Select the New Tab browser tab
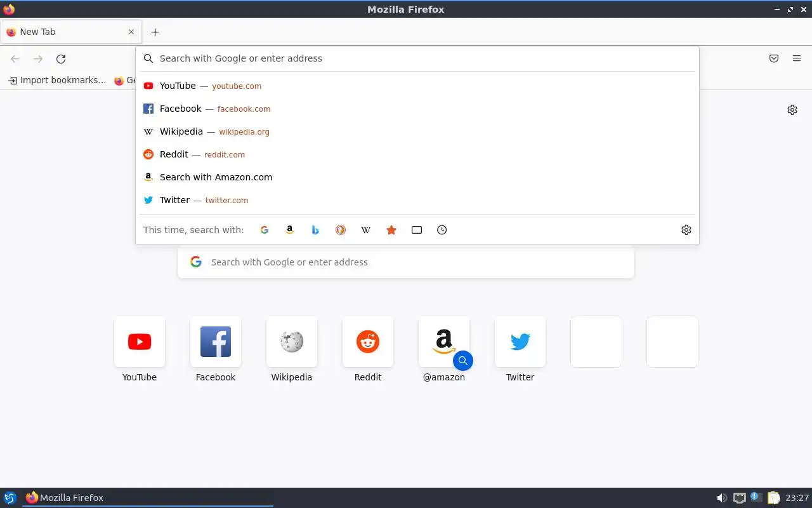Screen dimensions: 812x508 pyautogui.click(x=70, y=32)
